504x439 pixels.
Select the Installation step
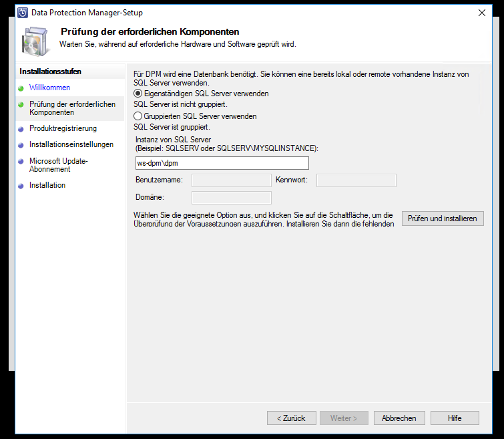click(47, 185)
